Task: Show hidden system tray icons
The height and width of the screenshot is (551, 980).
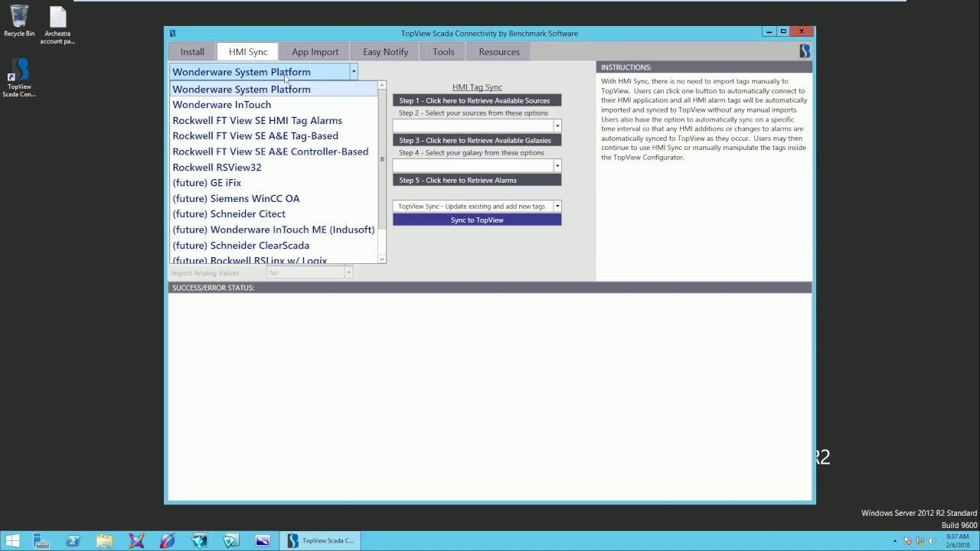Action: pos(894,541)
